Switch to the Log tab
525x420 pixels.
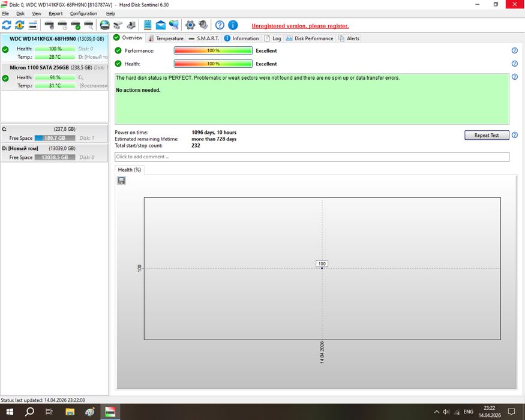click(x=272, y=38)
